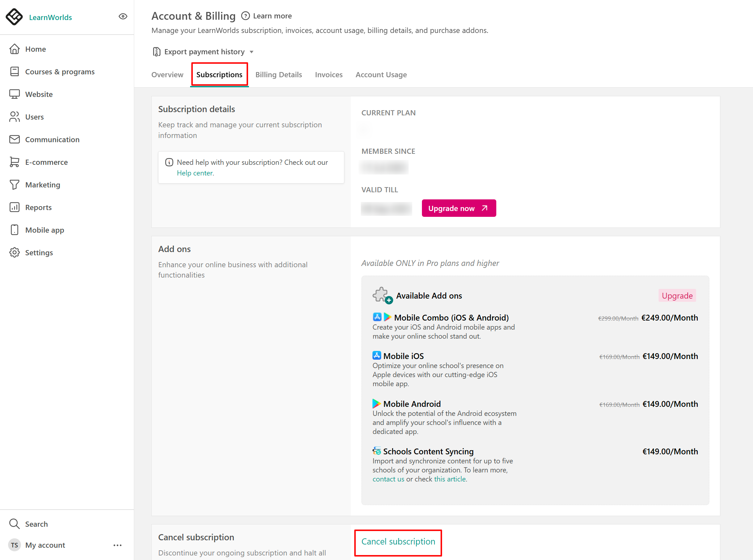The width and height of the screenshot is (753, 560).
Task: Open the Help center link
Action: pos(195,173)
